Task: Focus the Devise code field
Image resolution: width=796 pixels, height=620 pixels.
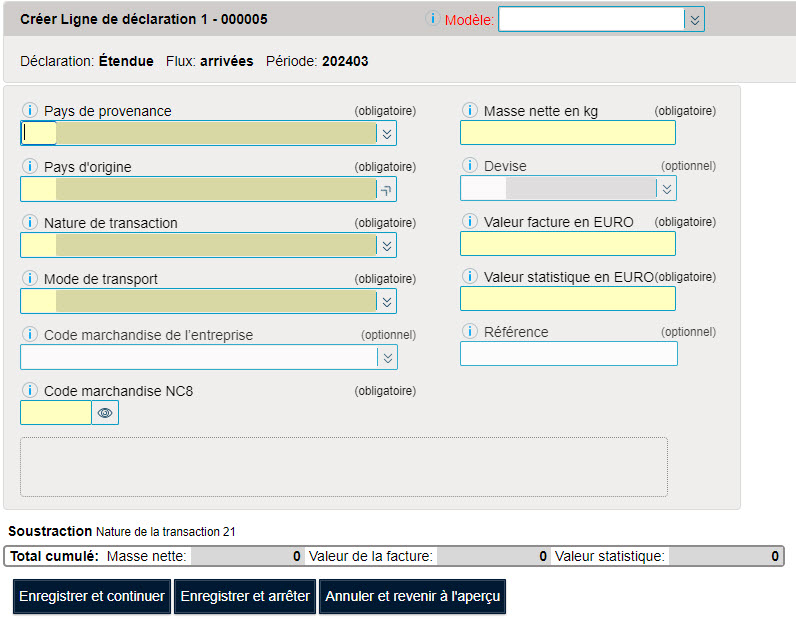Action: click(x=484, y=189)
